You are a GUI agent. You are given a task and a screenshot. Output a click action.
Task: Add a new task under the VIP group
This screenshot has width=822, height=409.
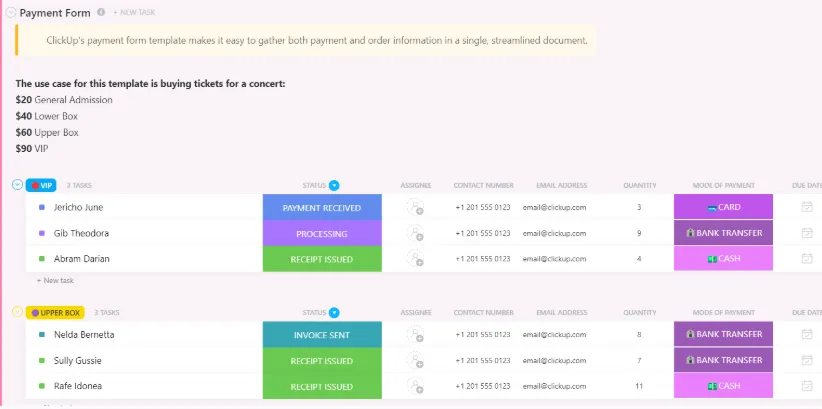55,281
